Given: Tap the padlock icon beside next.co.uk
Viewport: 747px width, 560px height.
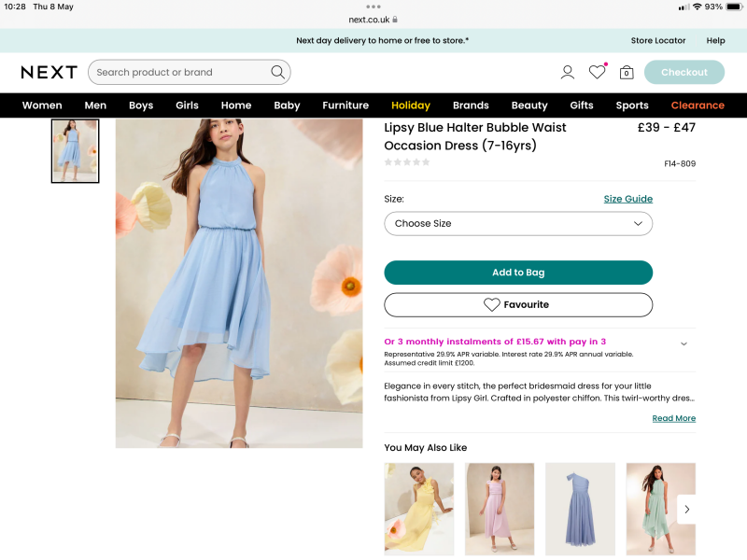Looking at the screenshot, I should coord(395,20).
